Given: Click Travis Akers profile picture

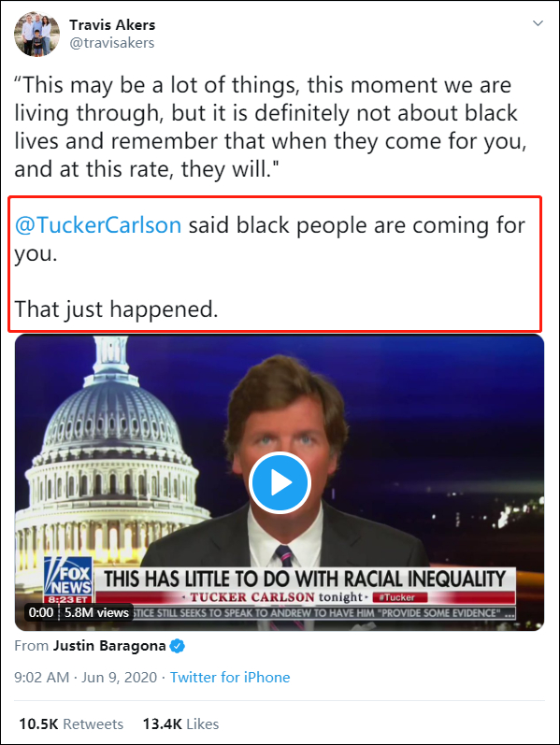Looking at the screenshot, I should [x=37, y=35].
